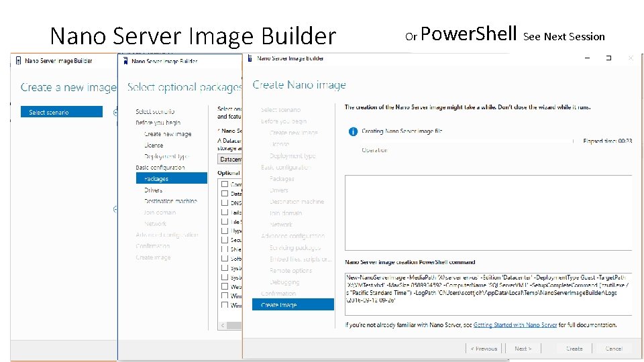
Task: Select the 'Web...' package checkbox
Action: (x=225, y=286)
